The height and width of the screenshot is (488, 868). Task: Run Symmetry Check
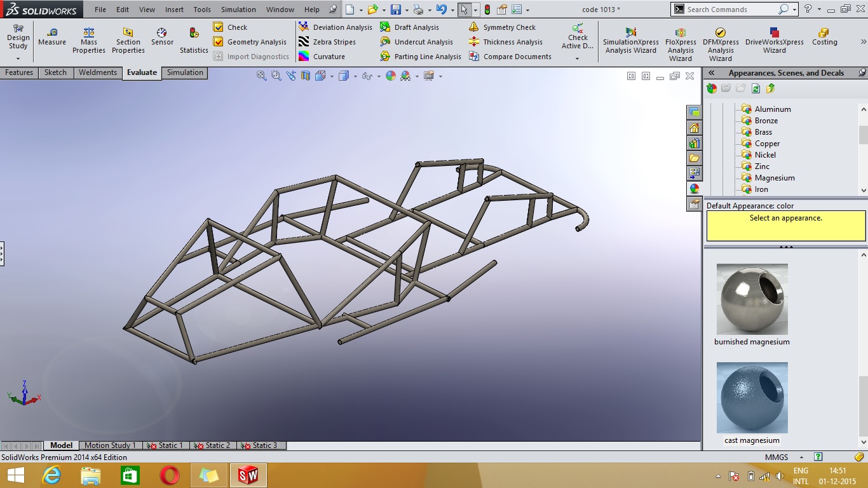(x=502, y=27)
